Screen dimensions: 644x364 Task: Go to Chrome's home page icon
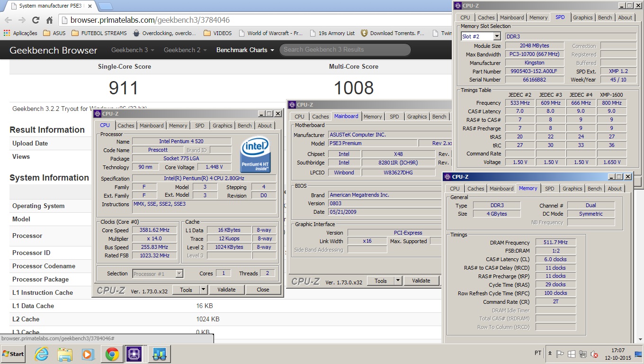click(49, 20)
